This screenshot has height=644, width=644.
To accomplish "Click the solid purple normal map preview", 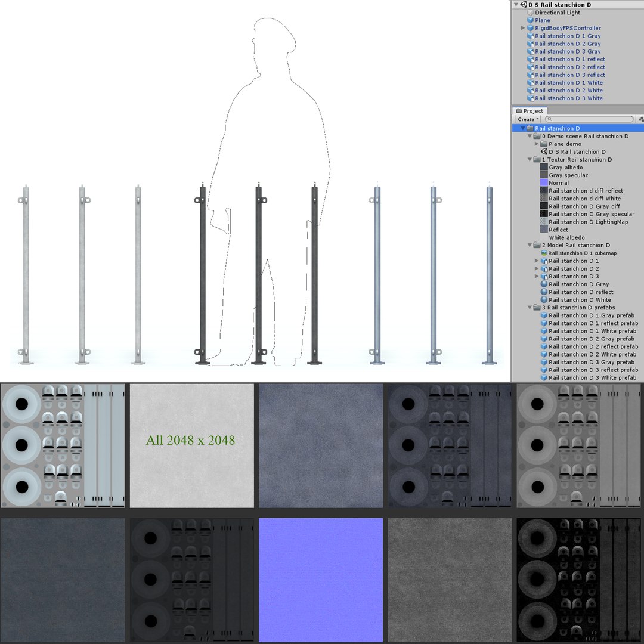I will tap(321, 580).
